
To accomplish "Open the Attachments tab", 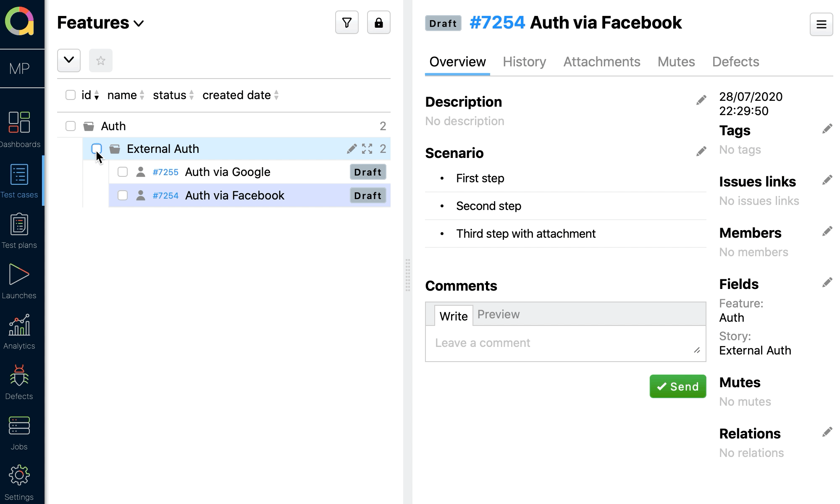I will (601, 62).
